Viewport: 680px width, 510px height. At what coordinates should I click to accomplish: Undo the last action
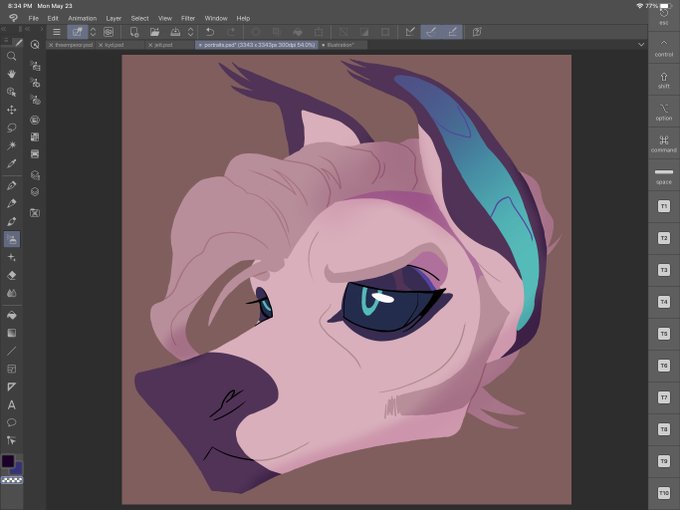coord(210,32)
